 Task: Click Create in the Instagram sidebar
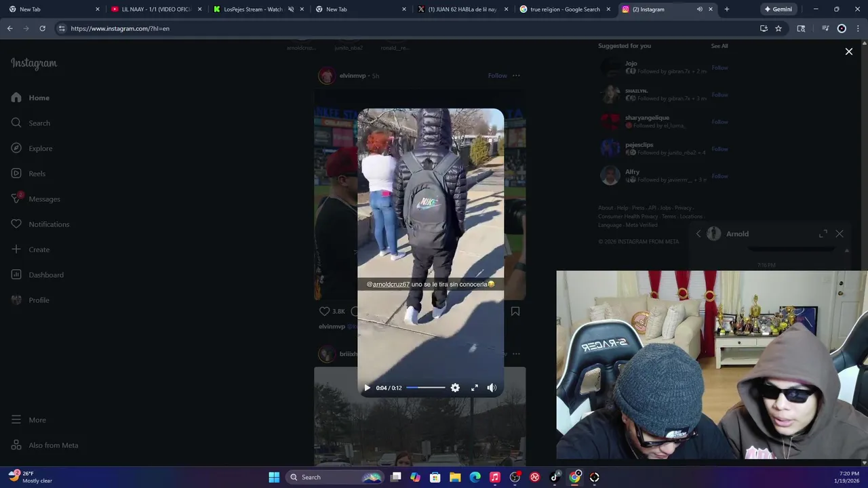coord(31,249)
